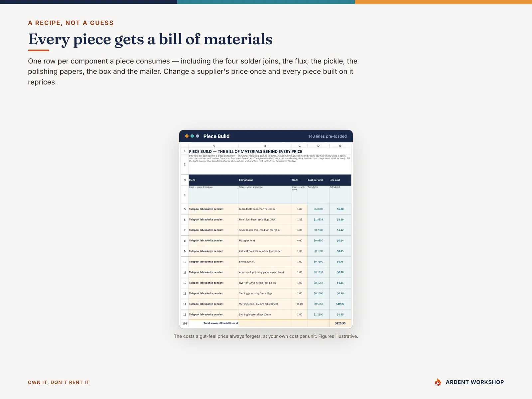This screenshot has width=532, height=399.
Task: Click the 'OWN IT, DON'T RENT IT' footer text
Action: (x=59, y=382)
